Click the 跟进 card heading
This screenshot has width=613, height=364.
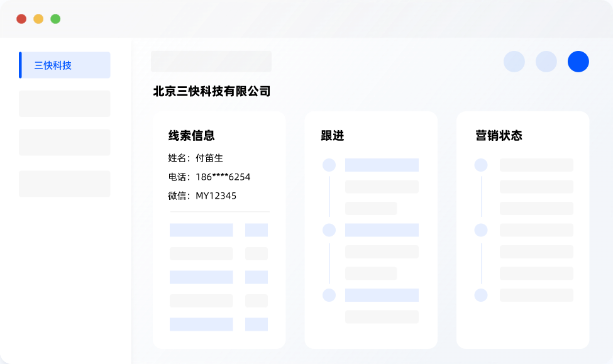click(333, 135)
